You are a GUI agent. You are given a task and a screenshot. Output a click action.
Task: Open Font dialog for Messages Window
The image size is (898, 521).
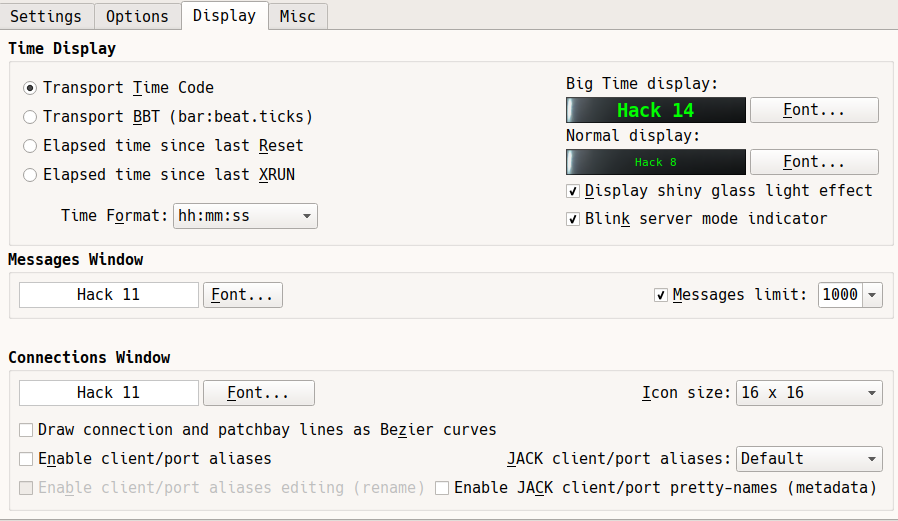point(242,295)
